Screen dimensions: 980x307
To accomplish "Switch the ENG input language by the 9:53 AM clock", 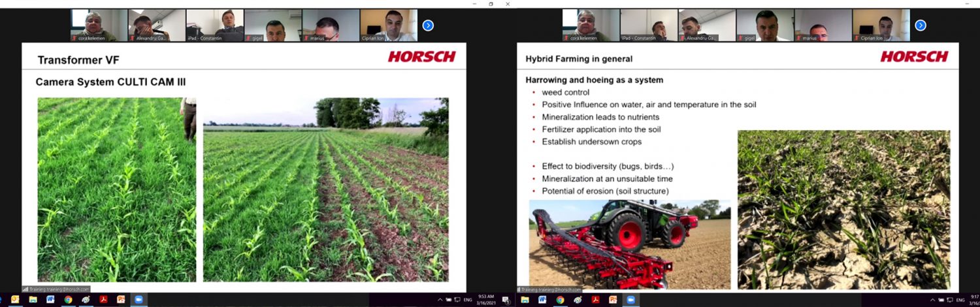I will click(468, 299).
